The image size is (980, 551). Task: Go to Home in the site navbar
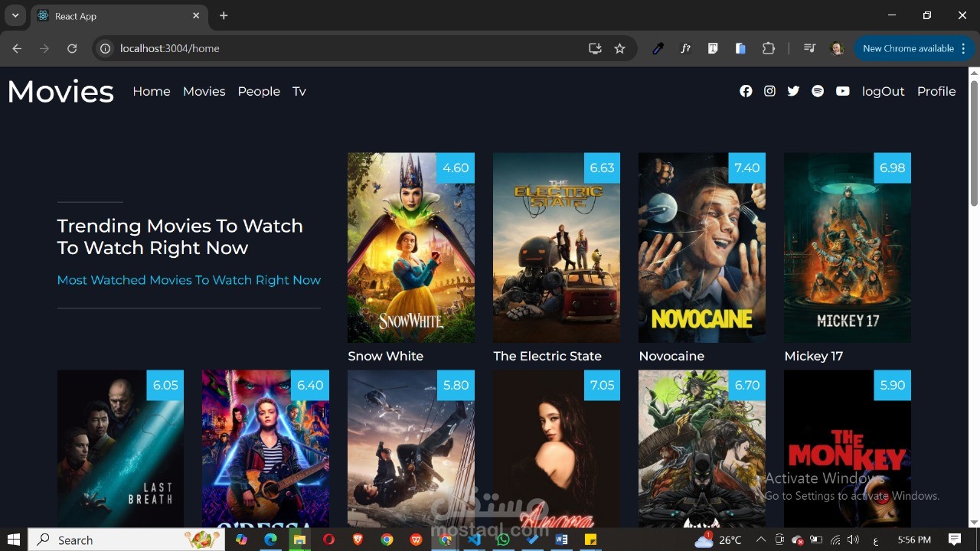point(152,91)
